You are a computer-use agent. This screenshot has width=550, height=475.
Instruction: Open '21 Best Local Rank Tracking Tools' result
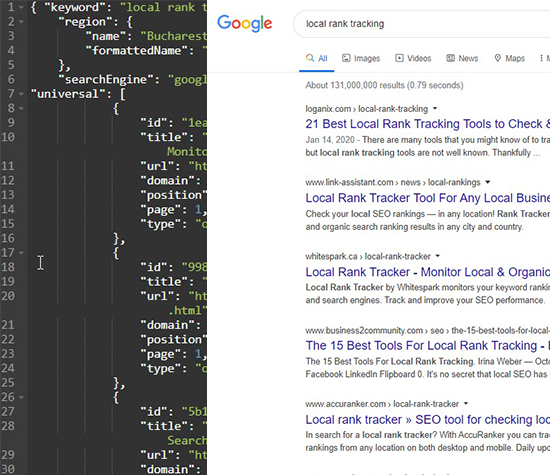click(x=428, y=124)
